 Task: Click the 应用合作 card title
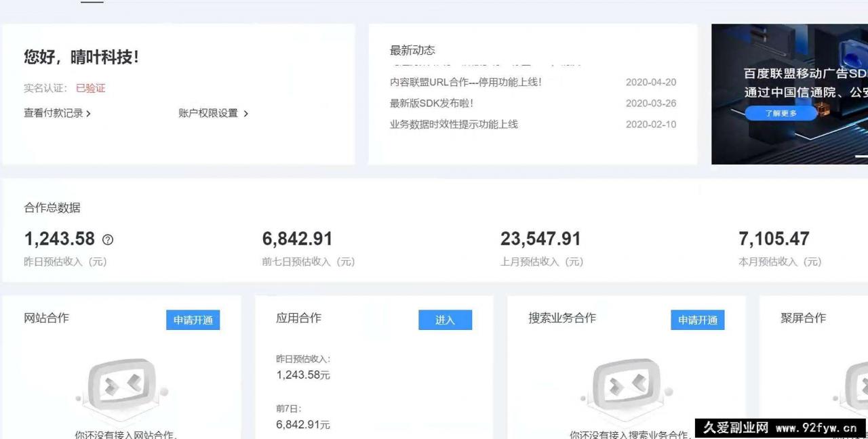(x=298, y=318)
